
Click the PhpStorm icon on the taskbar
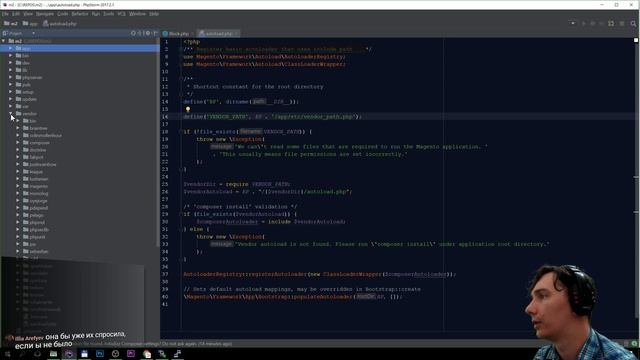click(x=69, y=354)
